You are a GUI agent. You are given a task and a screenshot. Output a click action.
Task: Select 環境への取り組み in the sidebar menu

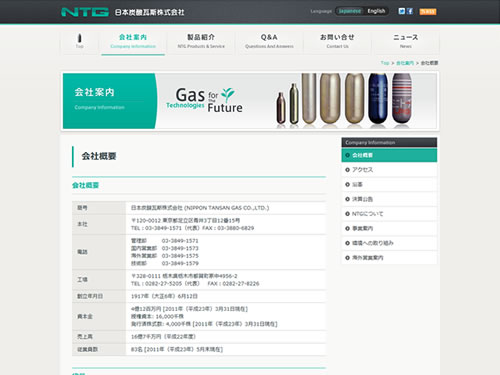pos(389,243)
